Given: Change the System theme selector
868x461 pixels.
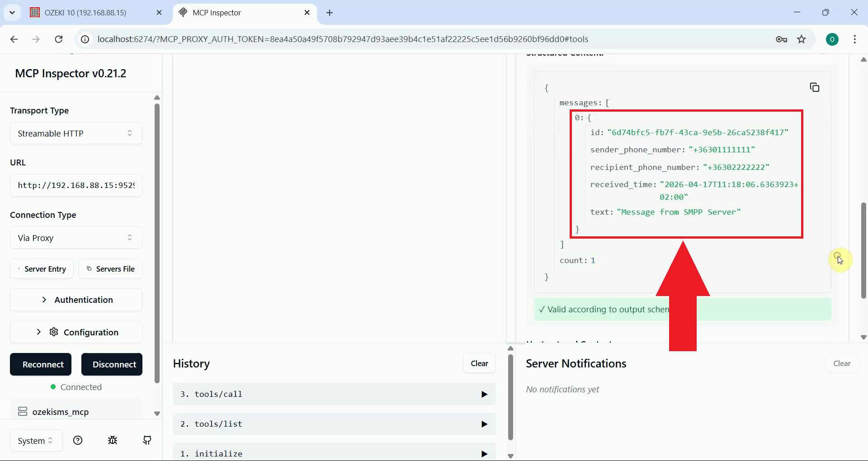Looking at the screenshot, I should pos(36,440).
